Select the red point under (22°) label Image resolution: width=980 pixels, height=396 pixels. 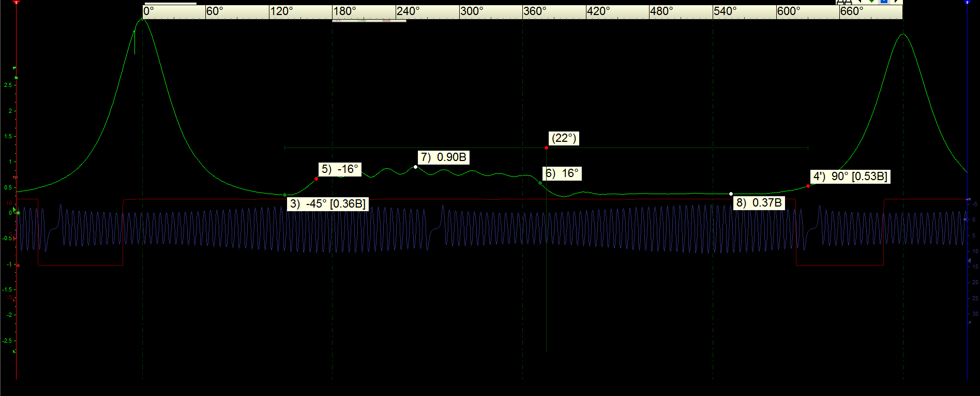tap(546, 148)
